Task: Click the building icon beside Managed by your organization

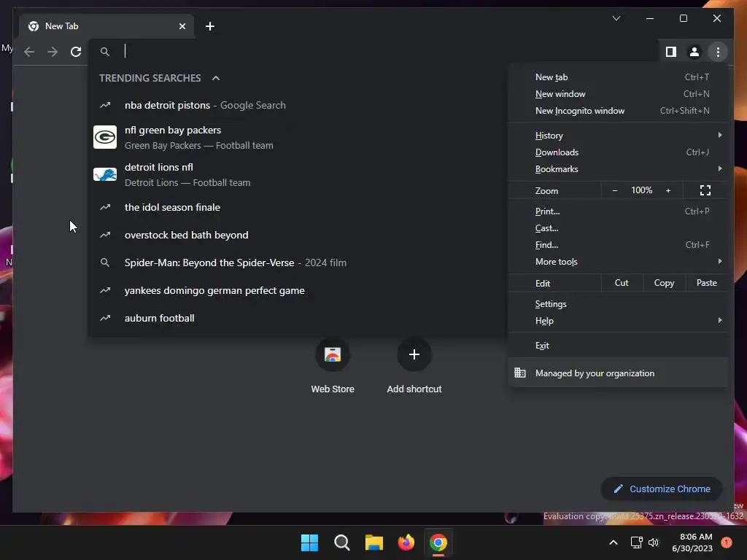Action: pyautogui.click(x=519, y=373)
